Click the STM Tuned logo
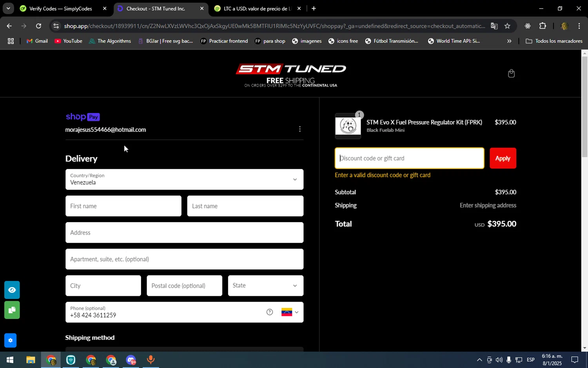 pos(290,75)
